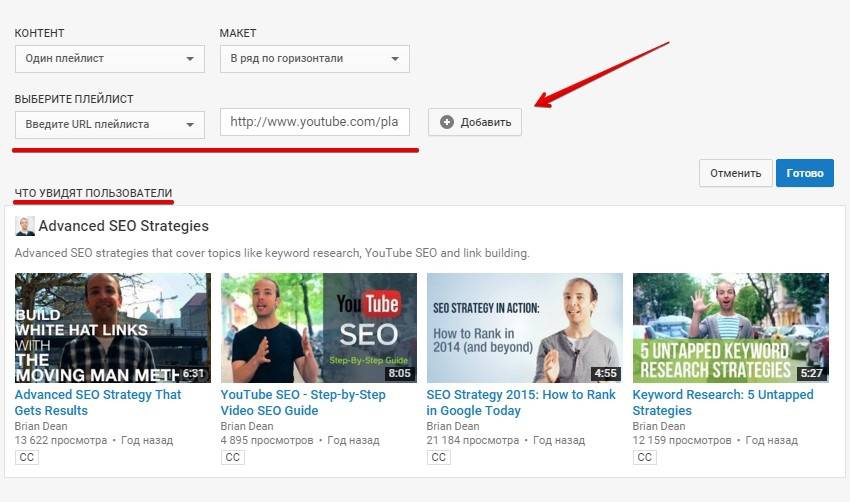Click the 8:05 duration badge
This screenshot has height=502, width=850.
[400, 374]
